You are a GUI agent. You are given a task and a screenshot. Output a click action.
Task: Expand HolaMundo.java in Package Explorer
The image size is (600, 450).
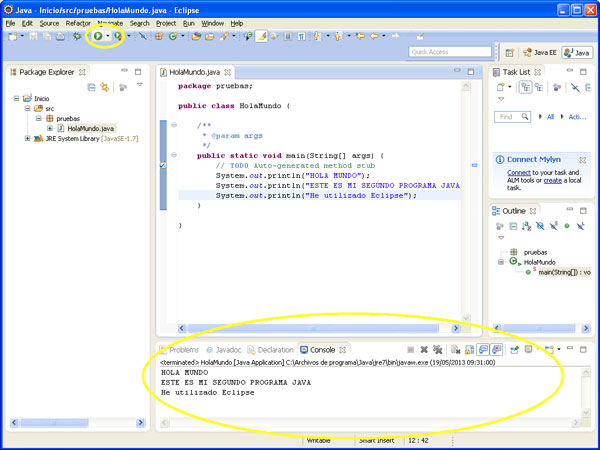click(49, 128)
